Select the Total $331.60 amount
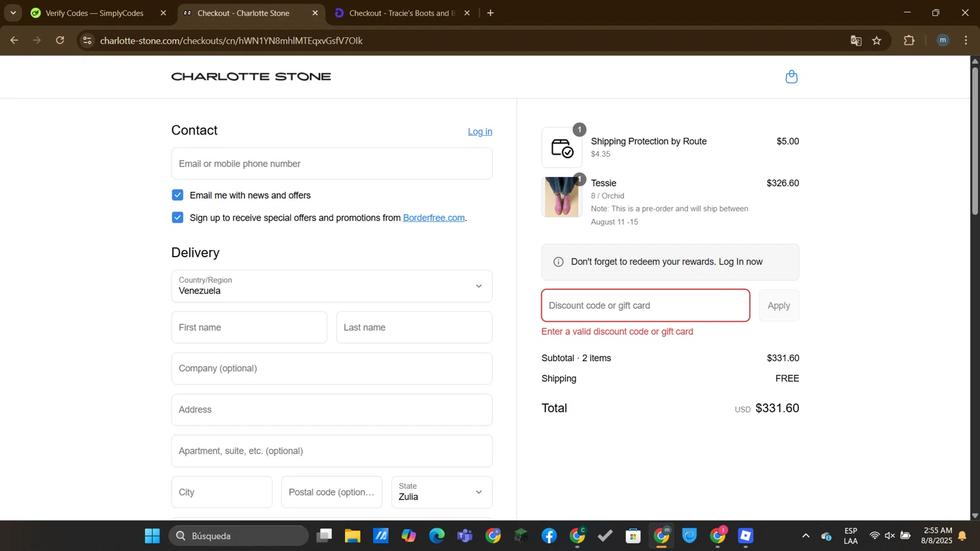The height and width of the screenshot is (551, 980). [777, 408]
